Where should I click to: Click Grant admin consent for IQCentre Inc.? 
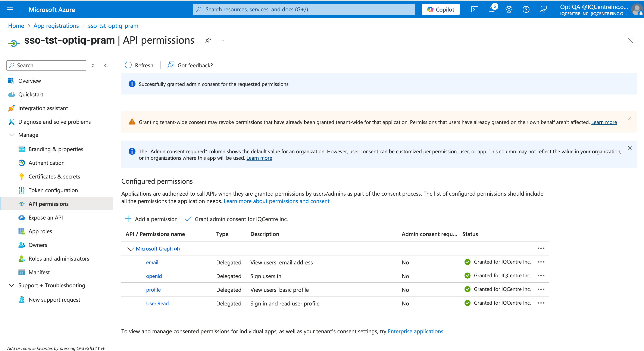(236, 219)
